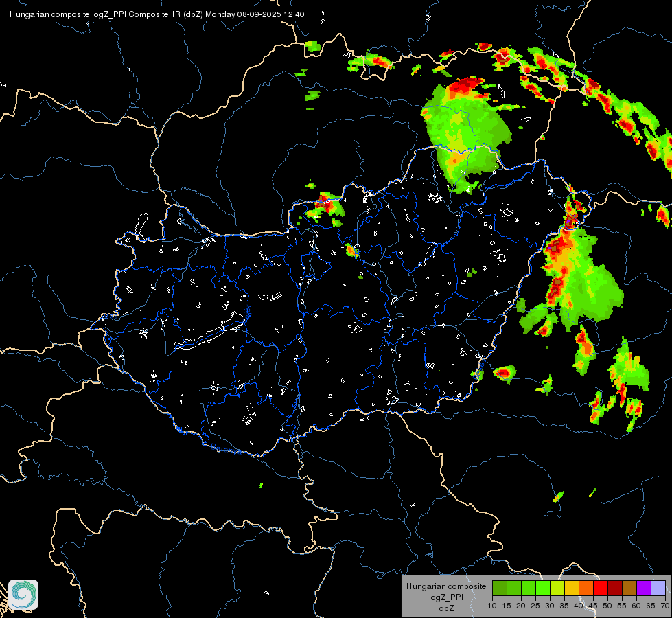672x618 pixels.
Task: Click the title text 'Hungarian composite logZ_PPI CompositeHR'
Action: coord(95,14)
